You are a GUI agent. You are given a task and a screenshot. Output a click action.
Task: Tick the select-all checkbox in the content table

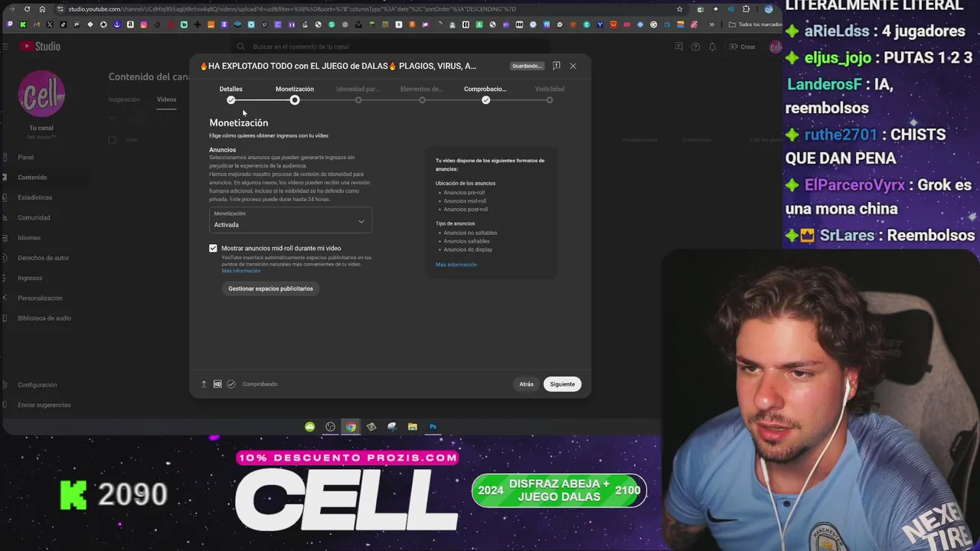[x=112, y=140]
